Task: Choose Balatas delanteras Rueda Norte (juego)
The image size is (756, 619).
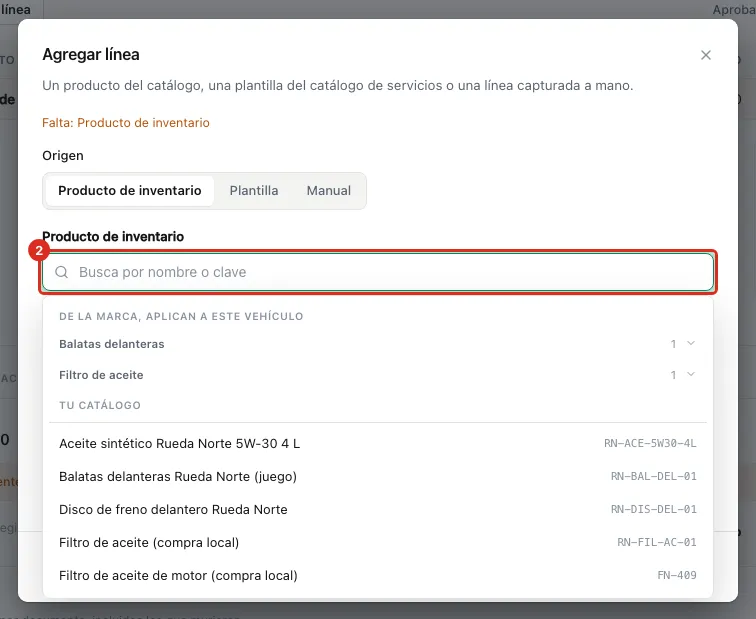Action: click(x=378, y=476)
